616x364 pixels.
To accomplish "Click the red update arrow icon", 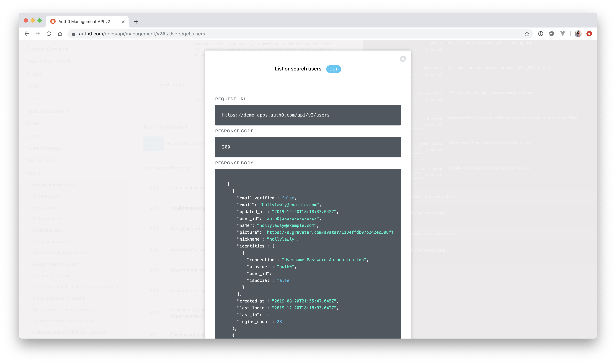I will 589,34.
